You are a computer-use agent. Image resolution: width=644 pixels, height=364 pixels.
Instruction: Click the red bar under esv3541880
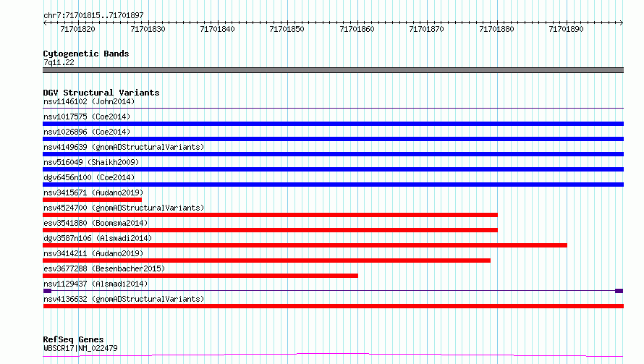pos(270,230)
